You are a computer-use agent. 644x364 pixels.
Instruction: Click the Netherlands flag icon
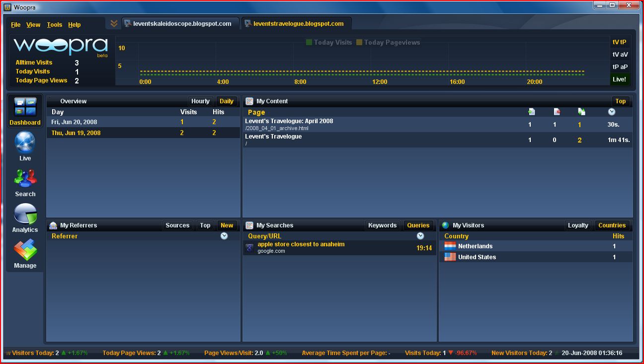[x=450, y=246]
